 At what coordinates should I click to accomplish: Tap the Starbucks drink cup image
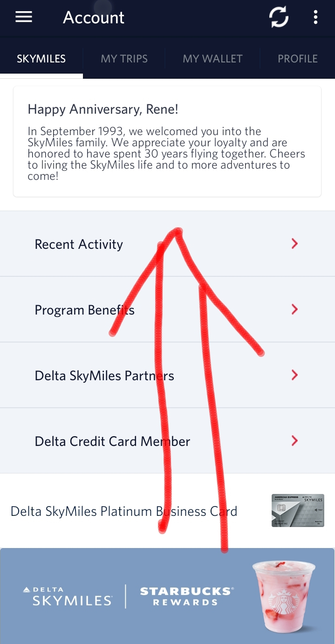tap(283, 596)
